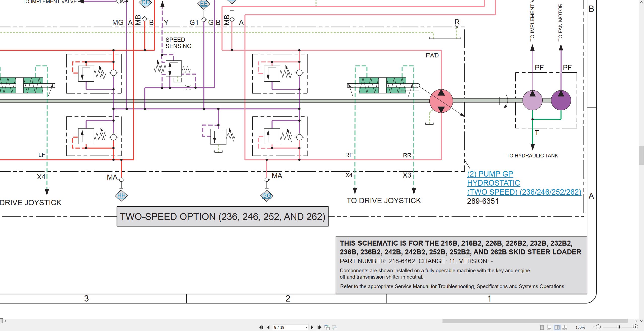Click the DD connector diamond link
The width and height of the screenshot is (644, 331).
click(145, 3)
